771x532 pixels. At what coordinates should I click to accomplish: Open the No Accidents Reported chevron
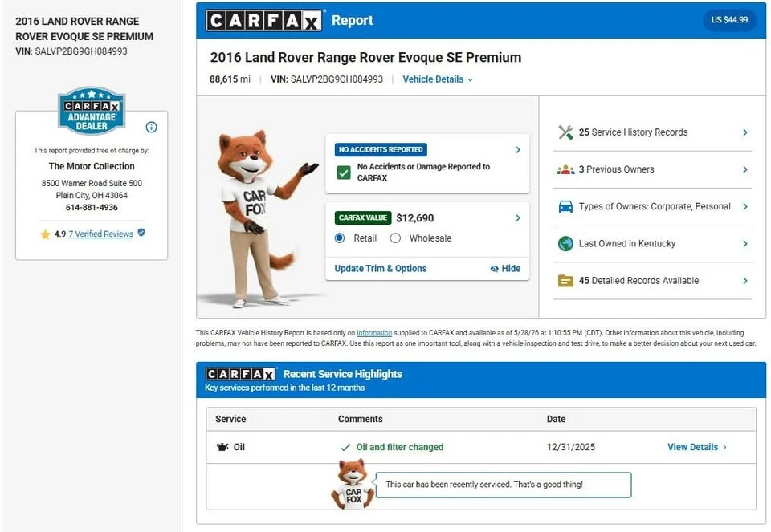(518, 150)
